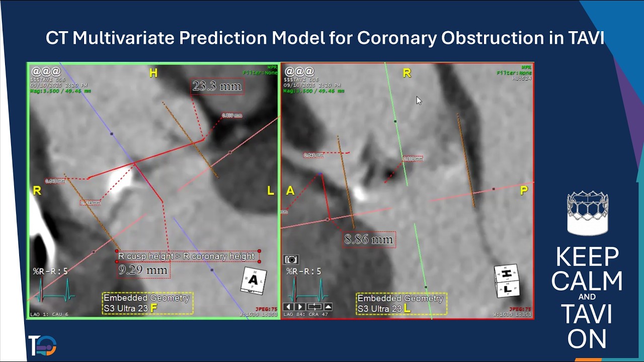Click the control handle on the green reference line
The height and width of the screenshot is (362, 644).
[x=395, y=121]
